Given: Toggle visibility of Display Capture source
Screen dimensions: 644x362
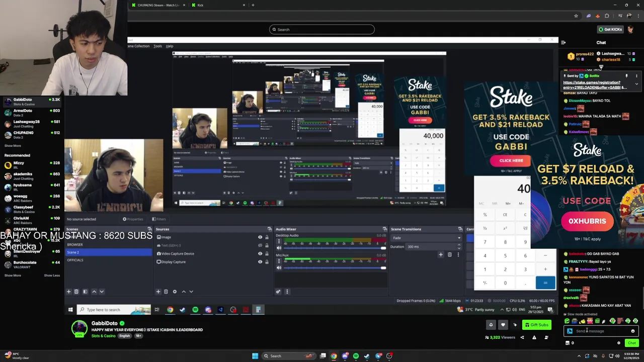Looking at the screenshot, I should coord(260,262).
